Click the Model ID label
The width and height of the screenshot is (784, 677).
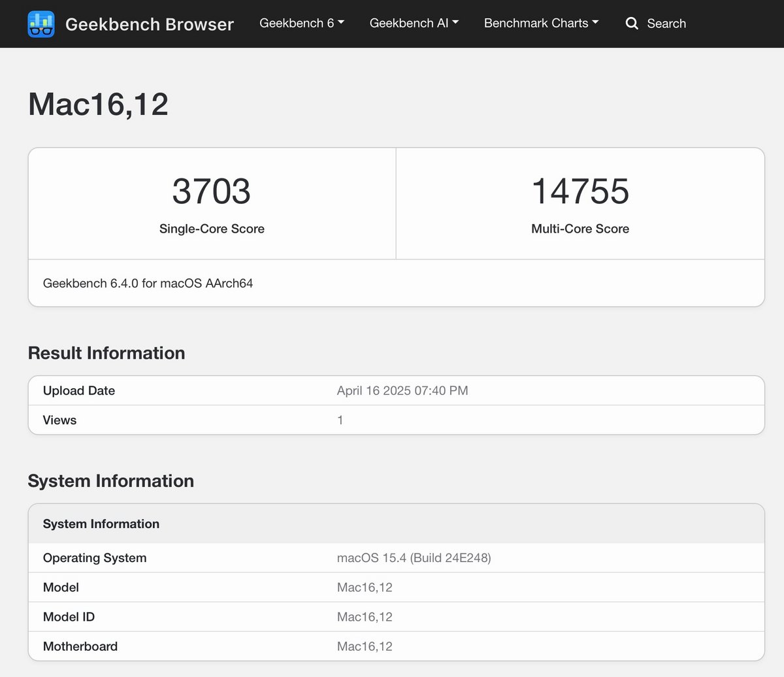[x=69, y=617]
